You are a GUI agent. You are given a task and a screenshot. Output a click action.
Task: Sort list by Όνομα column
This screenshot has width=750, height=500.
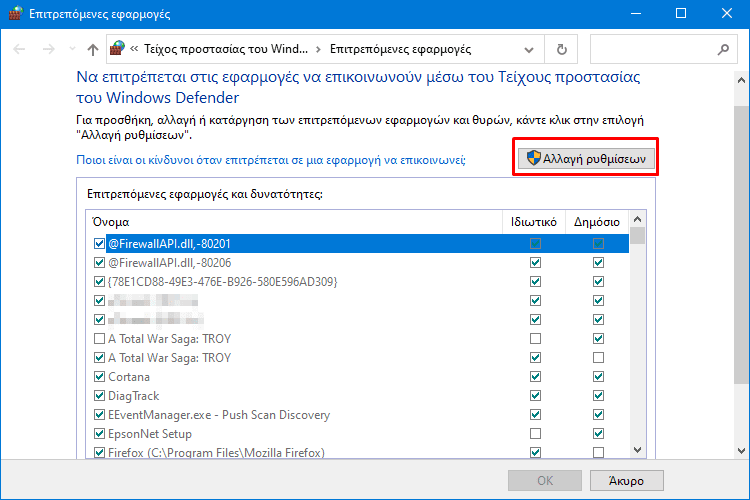[294, 222]
